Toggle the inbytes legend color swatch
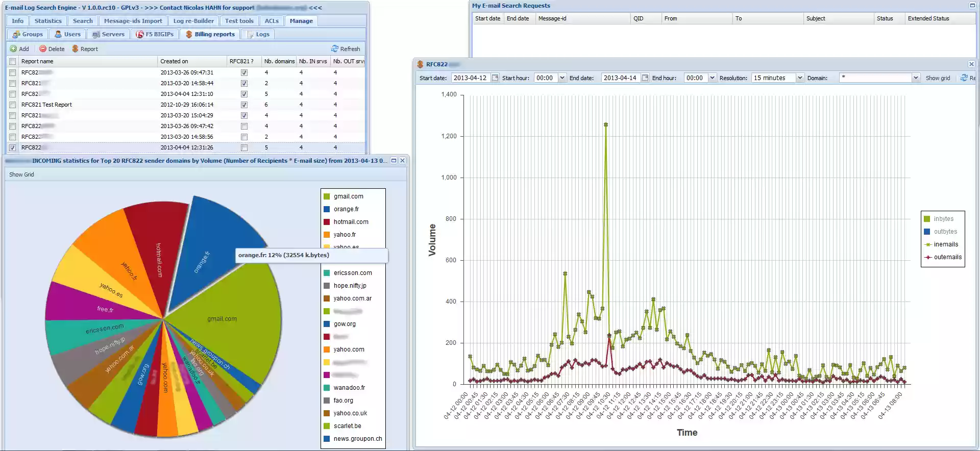Screen dimensions: 980x451 [x=927, y=219]
